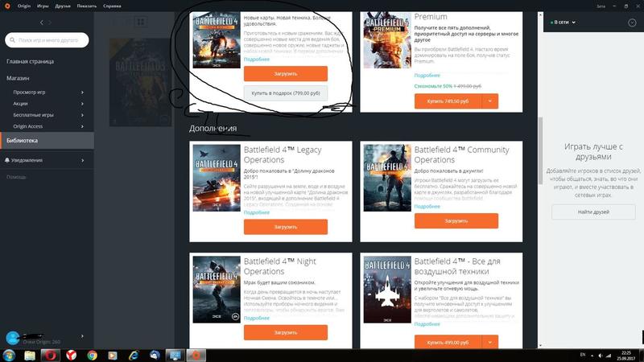Click the Origin icon in the taskbar
The height and width of the screenshot is (362, 644).
click(x=196, y=356)
